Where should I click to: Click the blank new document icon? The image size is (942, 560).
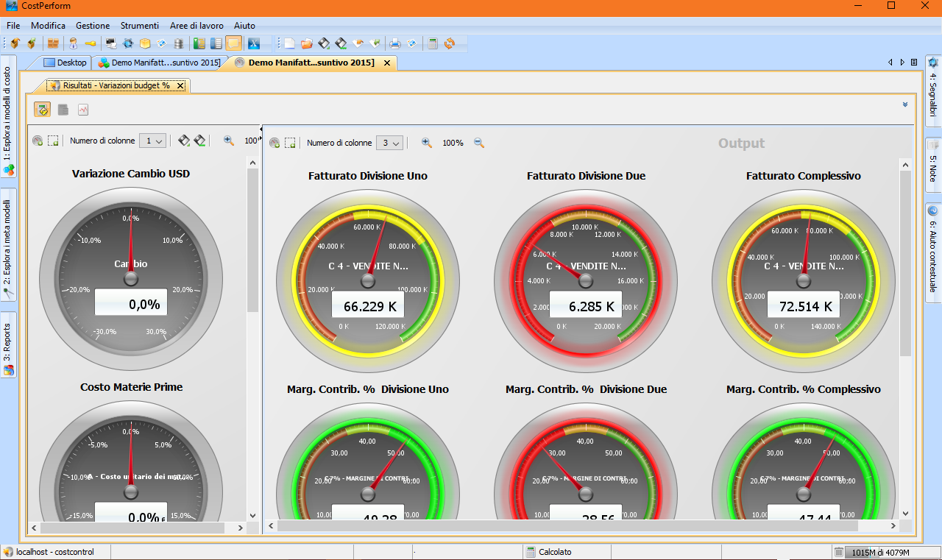(x=290, y=43)
